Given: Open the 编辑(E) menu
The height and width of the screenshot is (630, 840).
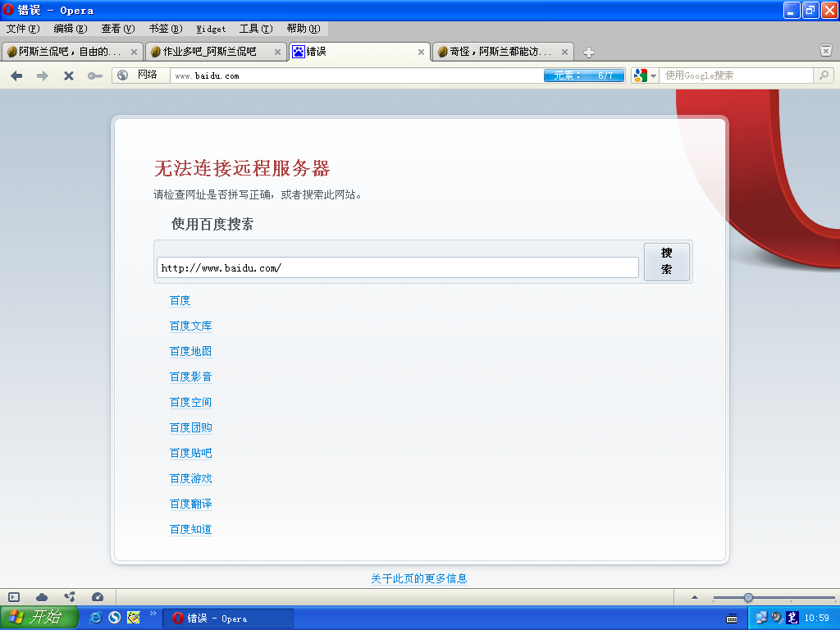Looking at the screenshot, I should point(71,29).
